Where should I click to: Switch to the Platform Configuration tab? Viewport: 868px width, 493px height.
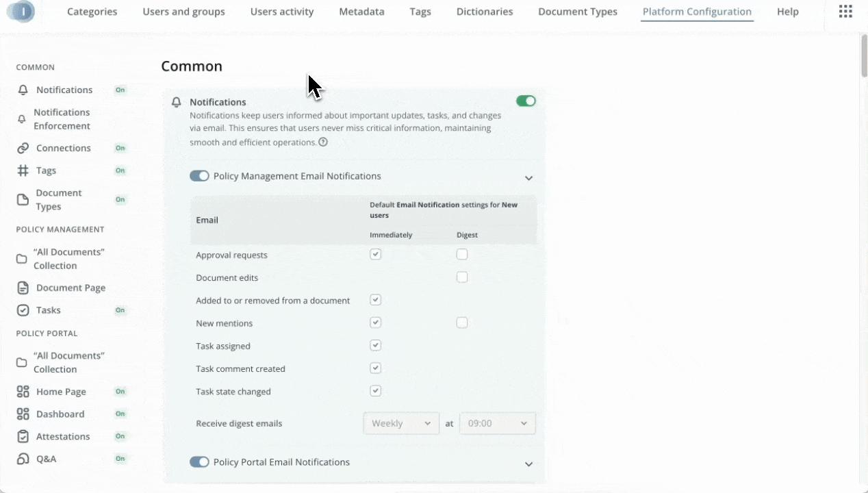click(697, 12)
